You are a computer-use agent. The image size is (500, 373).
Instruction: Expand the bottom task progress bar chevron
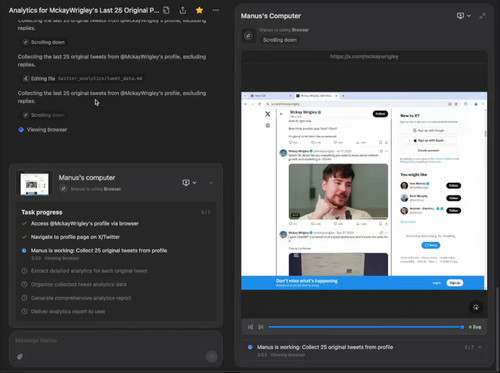[x=480, y=347]
